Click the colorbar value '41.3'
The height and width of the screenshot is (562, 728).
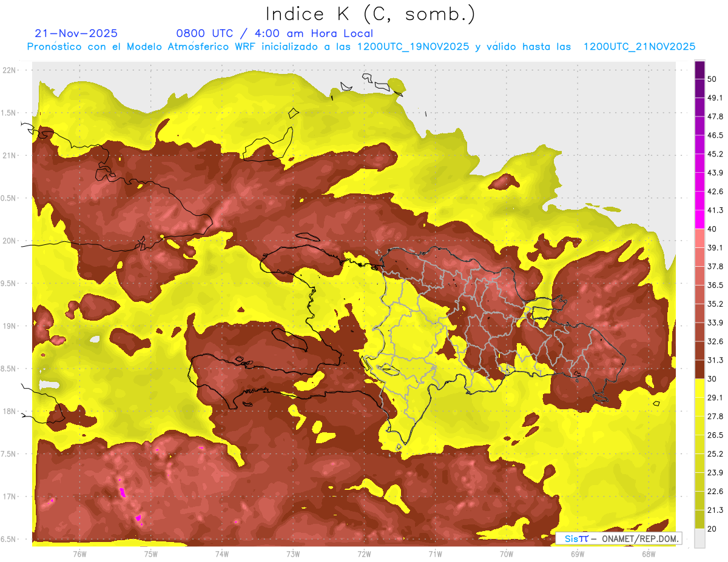[715, 210]
